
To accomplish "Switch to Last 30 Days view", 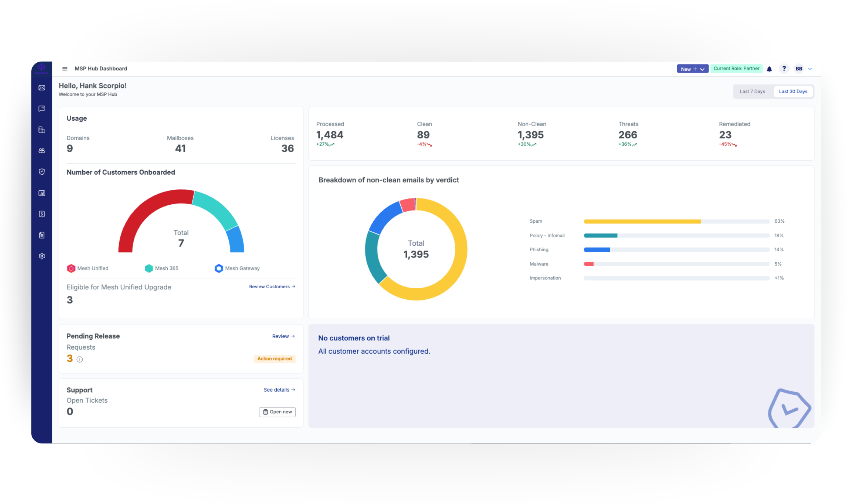I will tap(793, 92).
